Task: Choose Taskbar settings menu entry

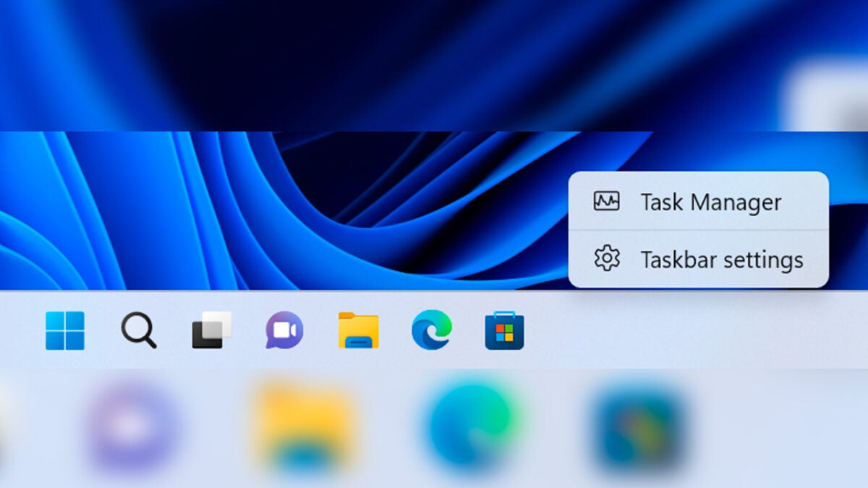Action: point(699,259)
